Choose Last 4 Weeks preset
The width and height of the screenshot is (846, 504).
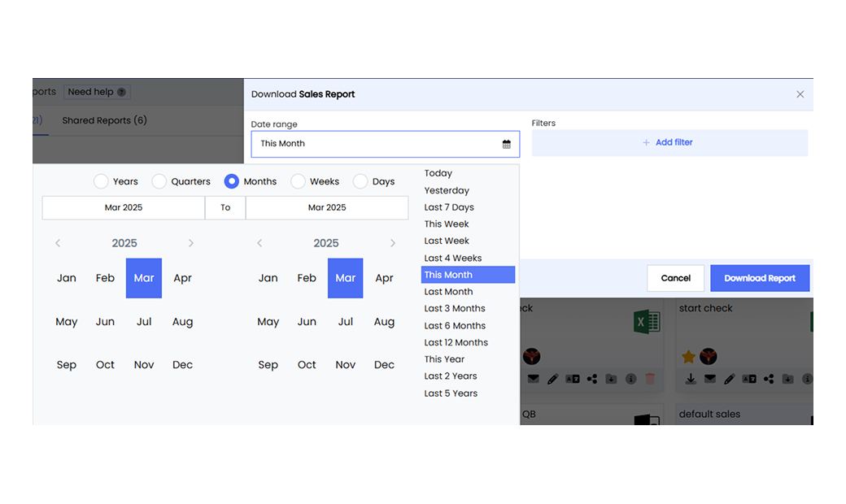click(452, 259)
